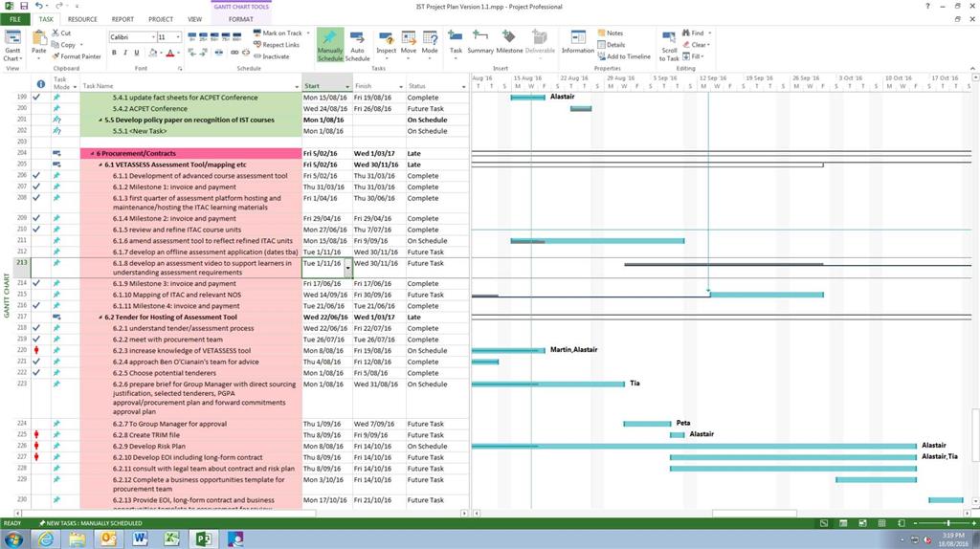Screen dimensions: 980x549
Task: Open task Notes
Action: point(610,33)
